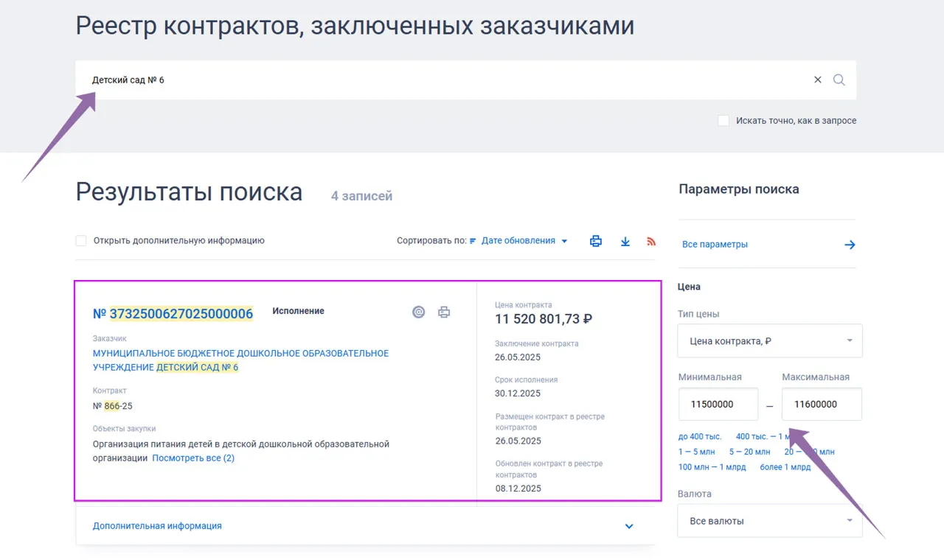Viewport: 944px width, 560px height.
Task: Open the "Дате обновления" sort dropdown
Action: point(524,241)
